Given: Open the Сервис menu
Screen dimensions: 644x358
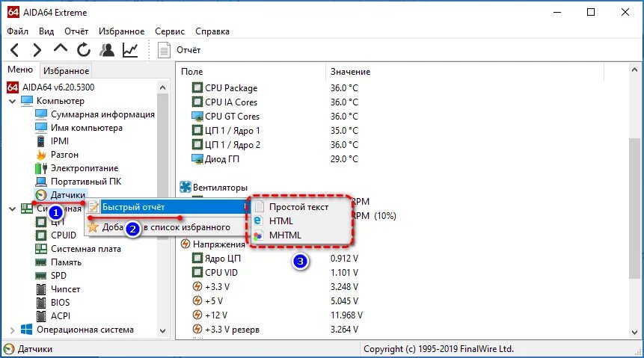Looking at the screenshot, I should 170,31.
